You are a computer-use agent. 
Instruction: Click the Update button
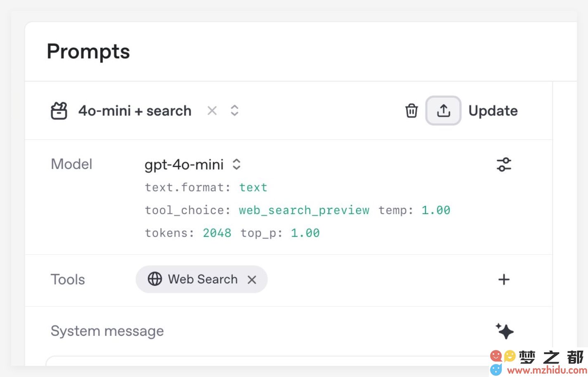point(493,111)
